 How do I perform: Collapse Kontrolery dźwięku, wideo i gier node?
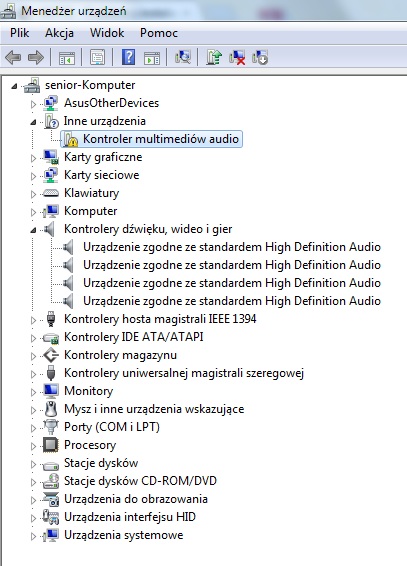[33, 230]
